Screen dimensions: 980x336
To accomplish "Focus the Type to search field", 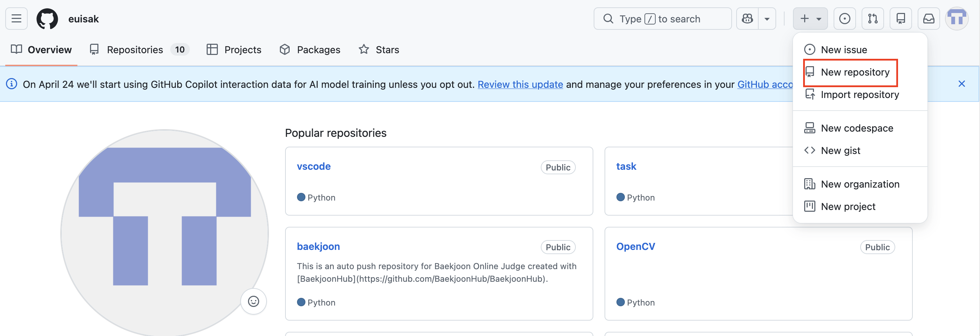I will [662, 19].
